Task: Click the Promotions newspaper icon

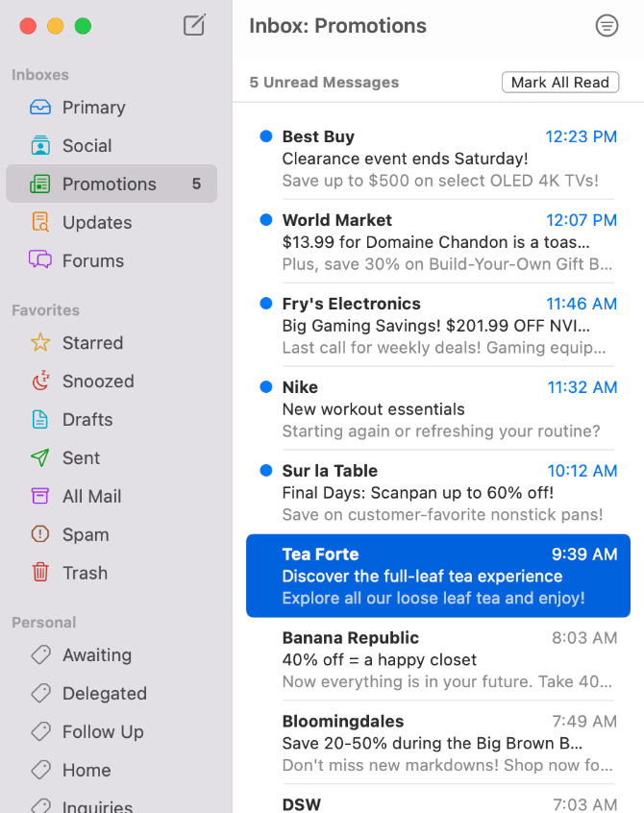Action: click(x=40, y=185)
